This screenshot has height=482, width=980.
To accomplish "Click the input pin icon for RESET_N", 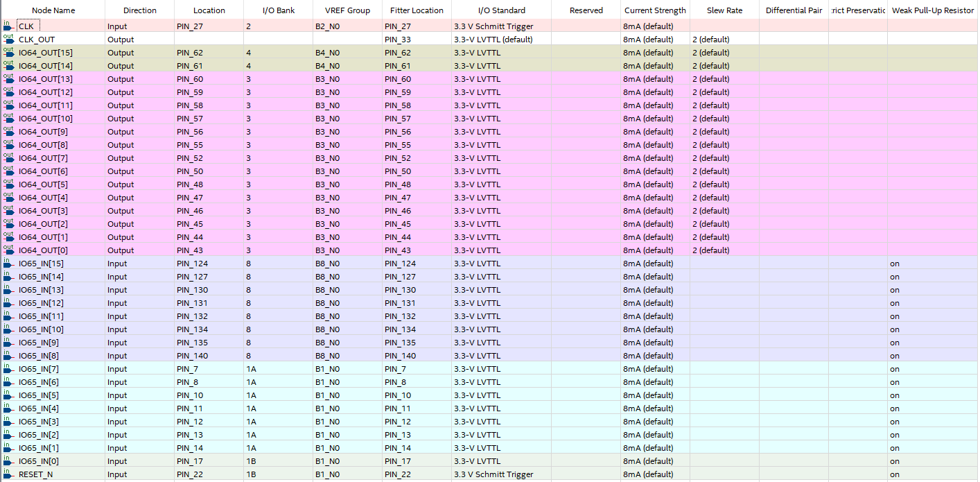I will [8, 474].
